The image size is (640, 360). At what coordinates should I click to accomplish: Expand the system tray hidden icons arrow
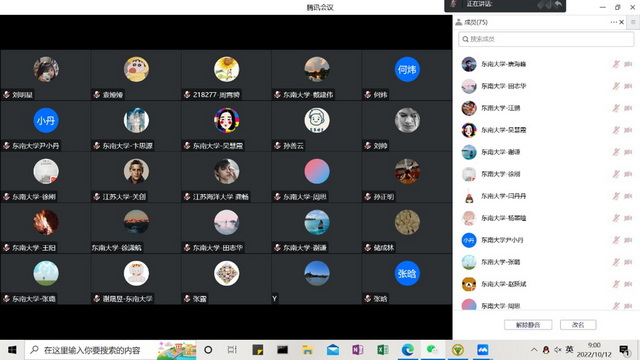point(534,350)
